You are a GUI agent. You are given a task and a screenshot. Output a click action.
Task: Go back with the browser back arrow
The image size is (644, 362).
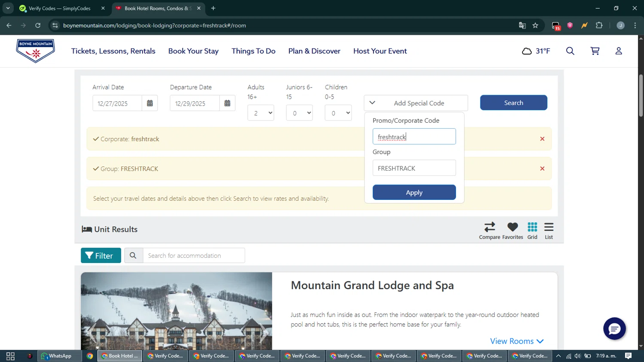tap(9, 26)
